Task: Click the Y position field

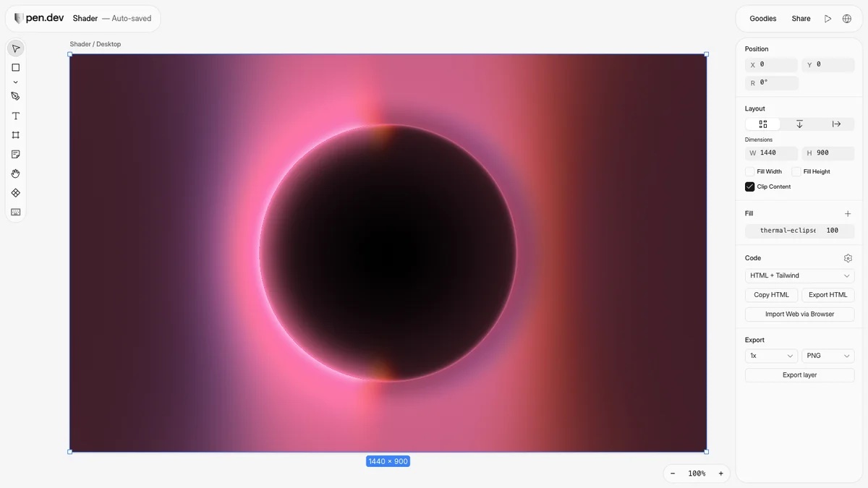Action: (x=828, y=64)
